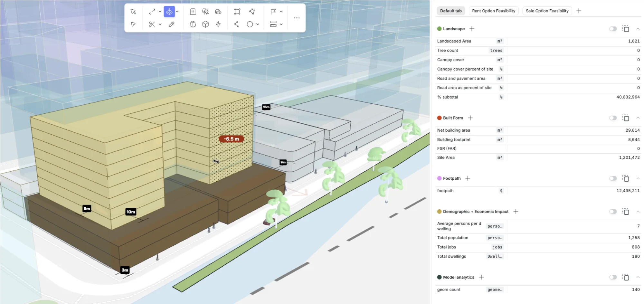
Task: Open Sale Option Feasibility tab
Action: tap(547, 11)
